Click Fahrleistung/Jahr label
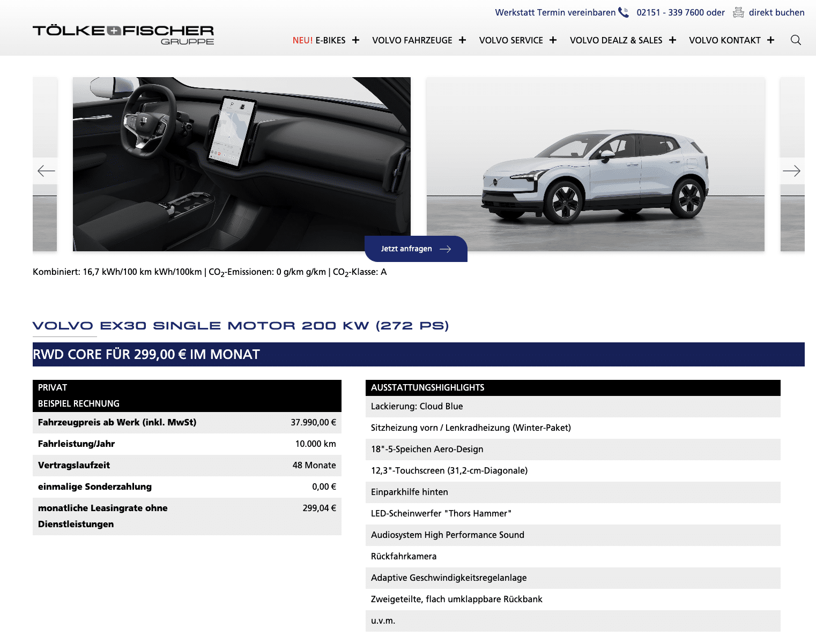Image resolution: width=816 pixels, height=644 pixels. tap(76, 444)
